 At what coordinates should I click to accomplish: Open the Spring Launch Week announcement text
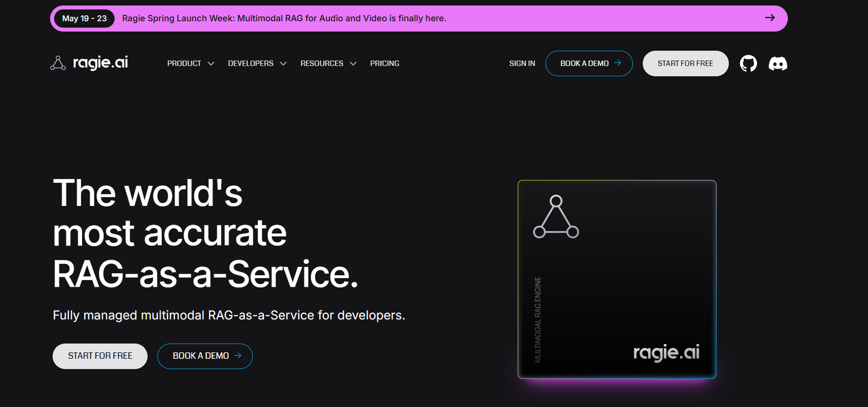coord(284,18)
